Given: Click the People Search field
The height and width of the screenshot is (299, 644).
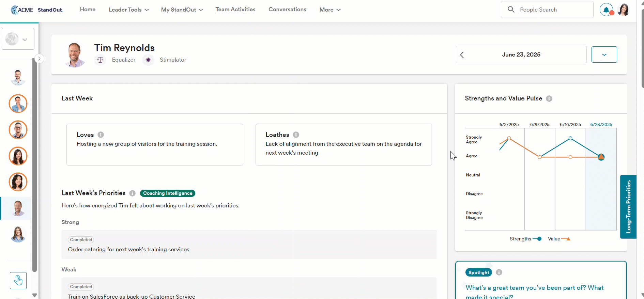Looking at the screenshot, I should pyautogui.click(x=547, y=10).
